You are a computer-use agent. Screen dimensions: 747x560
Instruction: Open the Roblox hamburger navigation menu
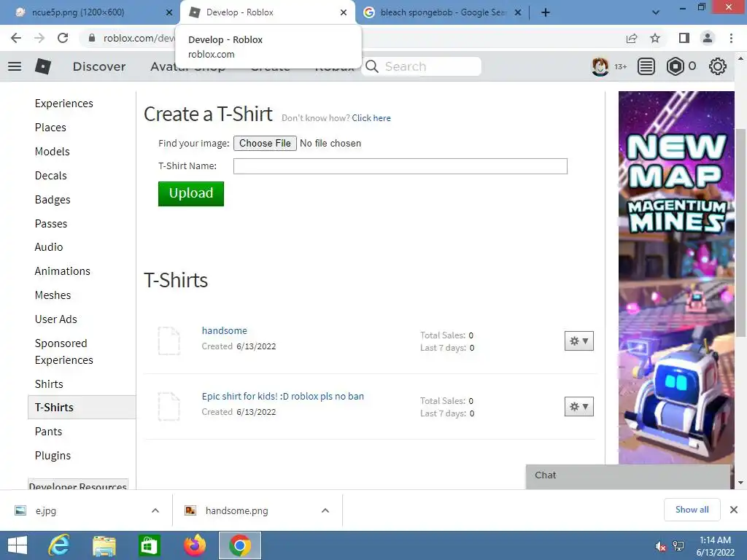(x=15, y=66)
